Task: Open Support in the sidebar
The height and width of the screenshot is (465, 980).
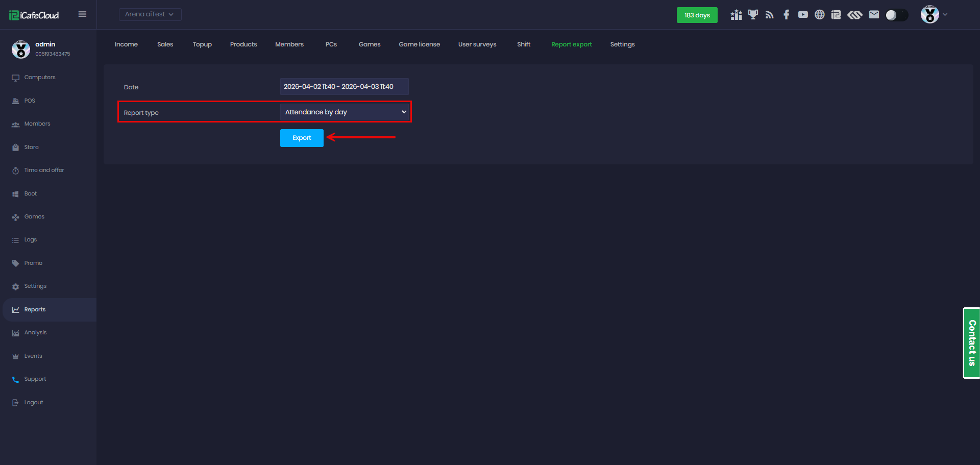Action: (x=35, y=379)
